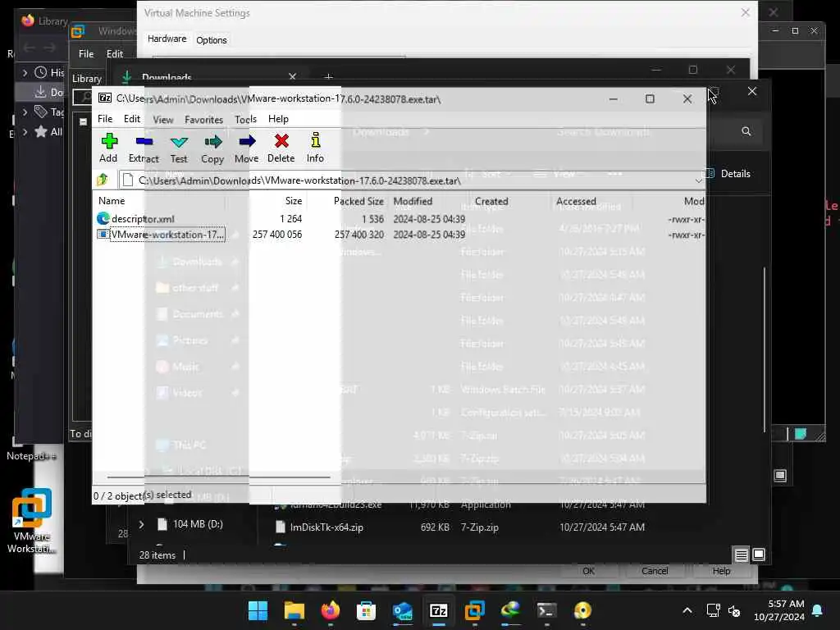Expand History in Firefox Library
840x630 pixels.
pyautogui.click(x=25, y=72)
